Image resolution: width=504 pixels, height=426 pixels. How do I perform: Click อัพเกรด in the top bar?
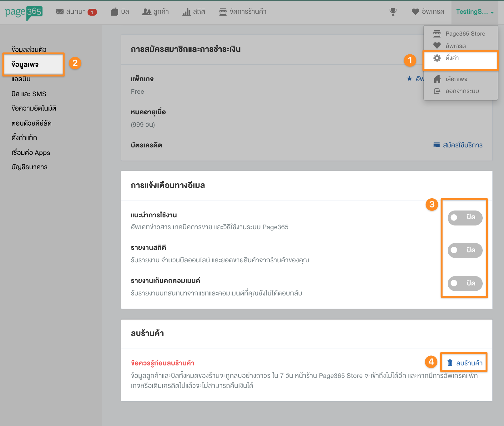pyautogui.click(x=428, y=12)
